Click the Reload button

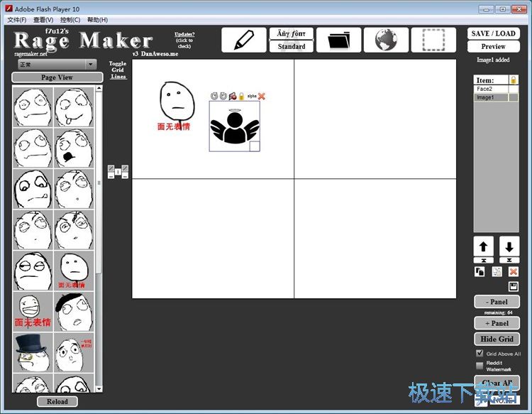[x=57, y=401]
